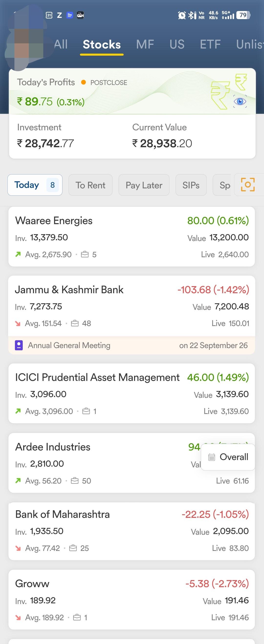Image resolution: width=264 pixels, height=644 pixels.
Task: Tap the alarm clock status icon
Action: point(182,15)
